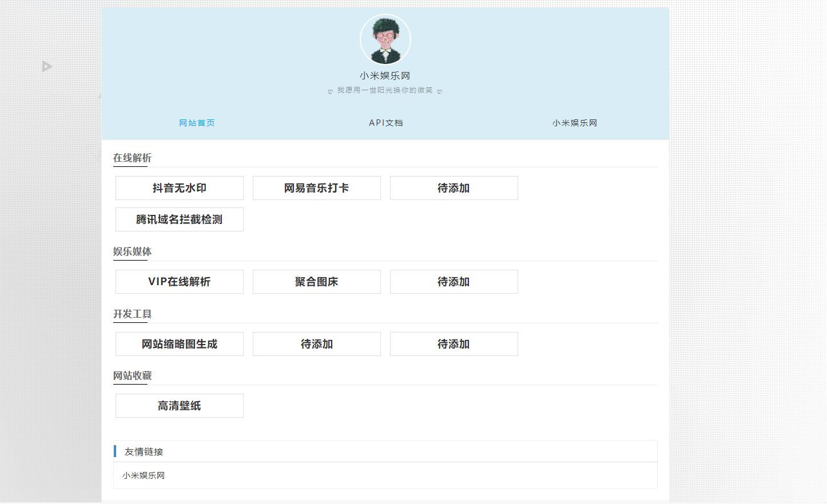Click the 待添加 placeholder under 在线解析

click(454, 188)
